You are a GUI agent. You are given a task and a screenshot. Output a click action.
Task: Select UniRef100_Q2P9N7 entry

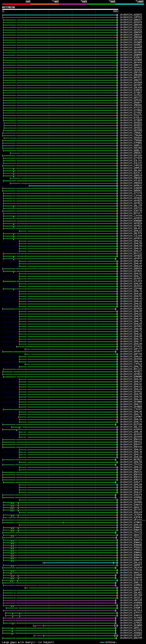click(x=131, y=417)
